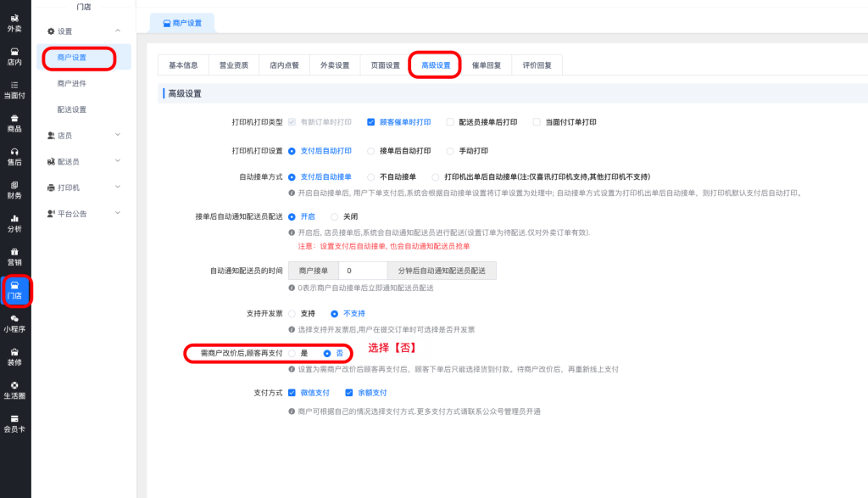This screenshot has height=498, width=868.
Task: Open 配送设置 in the settings submenu
Action: [x=71, y=109]
